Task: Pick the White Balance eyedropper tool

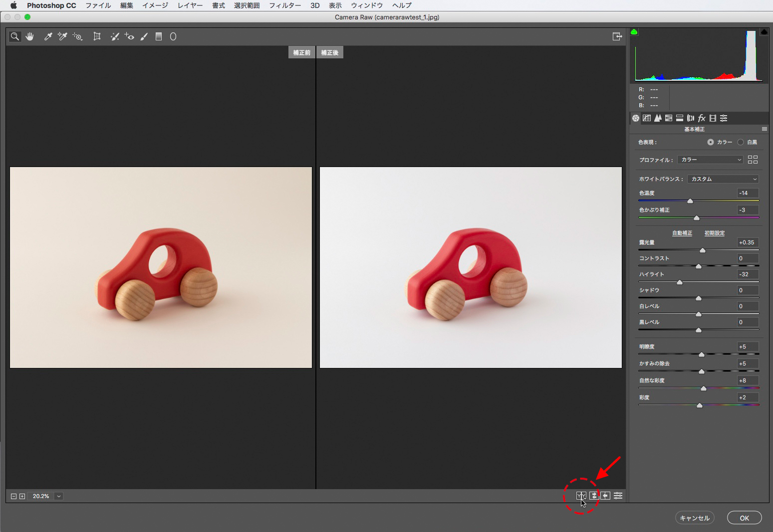Action: 48,36
